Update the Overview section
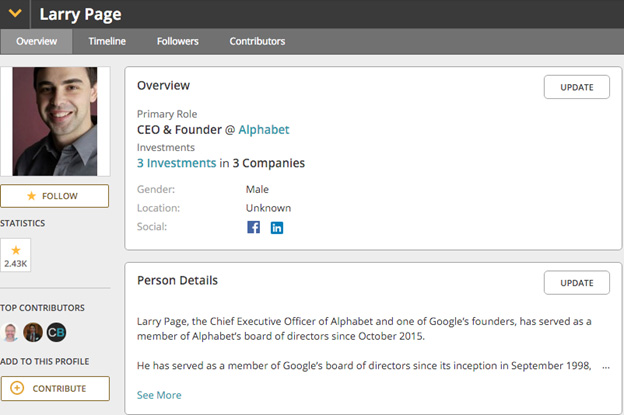The height and width of the screenshot is (415, 624). pyautogui.click(x=577, y=87)
